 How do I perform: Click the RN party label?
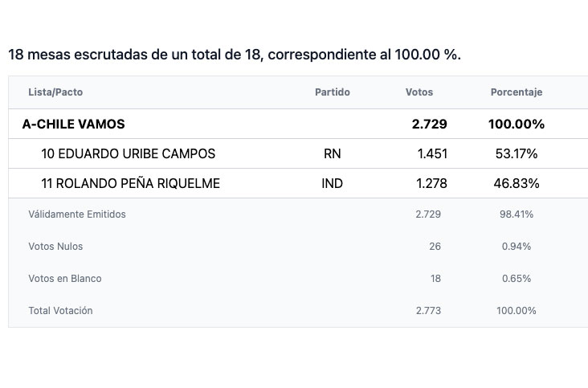[333, 153]
